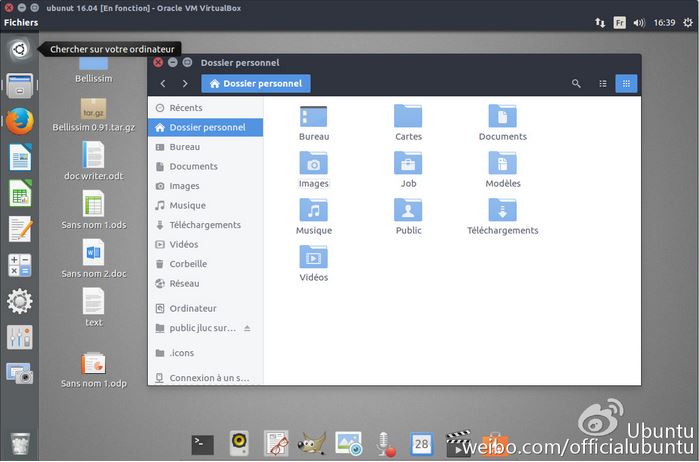
Task: Launch Firefox from the launcher
Action: [x=19, y=122]
